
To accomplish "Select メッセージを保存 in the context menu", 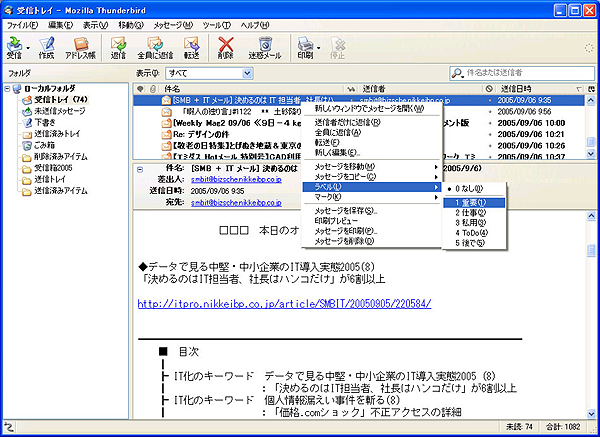I will (x=372, y=211).
